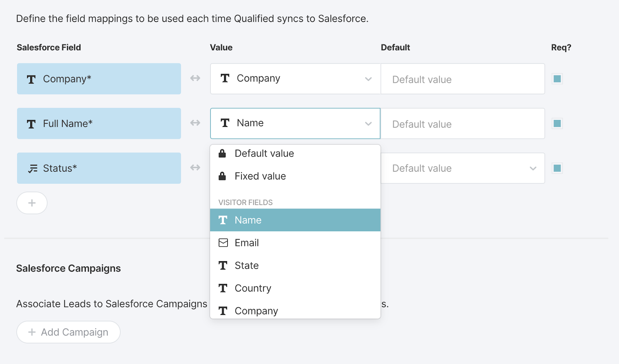
Task: Click the plus icon to add a field mapping
Action: click(x=32, y=203)
